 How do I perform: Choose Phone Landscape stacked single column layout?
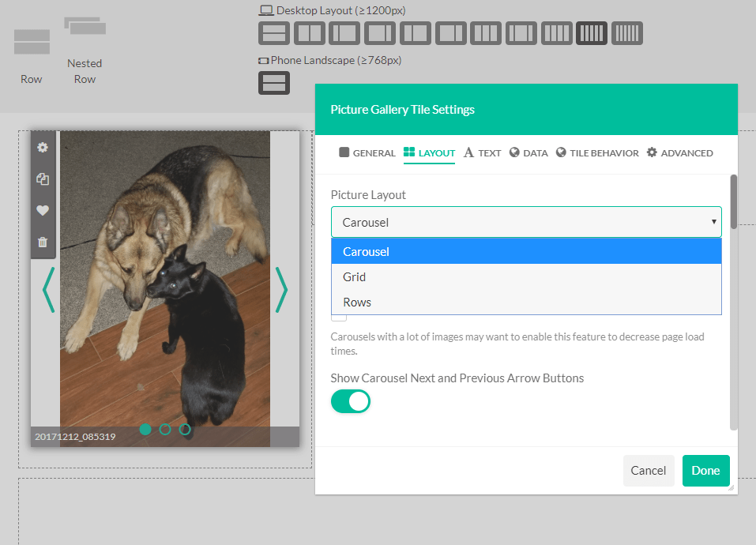tap(274, 83)
